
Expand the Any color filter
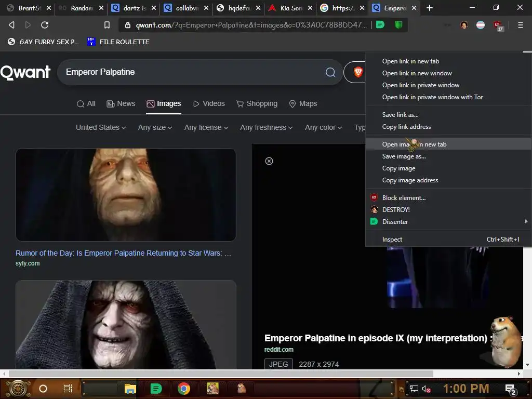323,128
